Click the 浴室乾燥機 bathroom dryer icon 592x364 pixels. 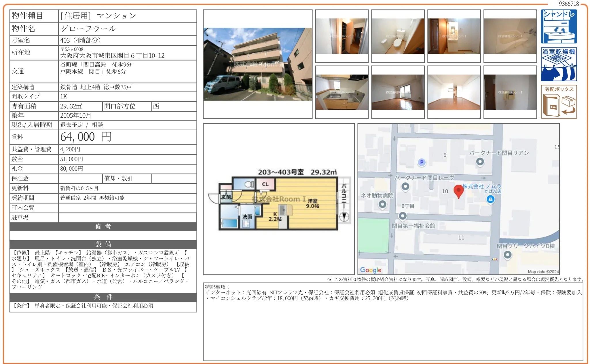pyautogui.click(x=559, y=64)
